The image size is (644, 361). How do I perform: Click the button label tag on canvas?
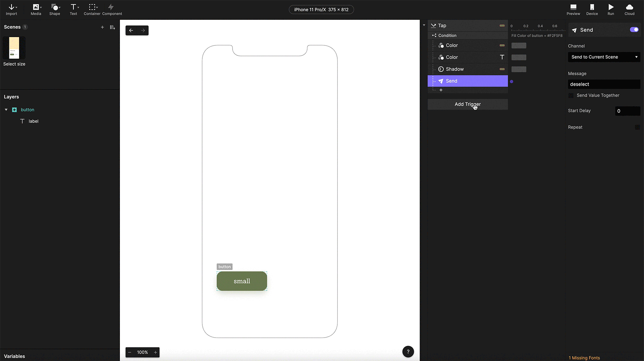(224, 267)
